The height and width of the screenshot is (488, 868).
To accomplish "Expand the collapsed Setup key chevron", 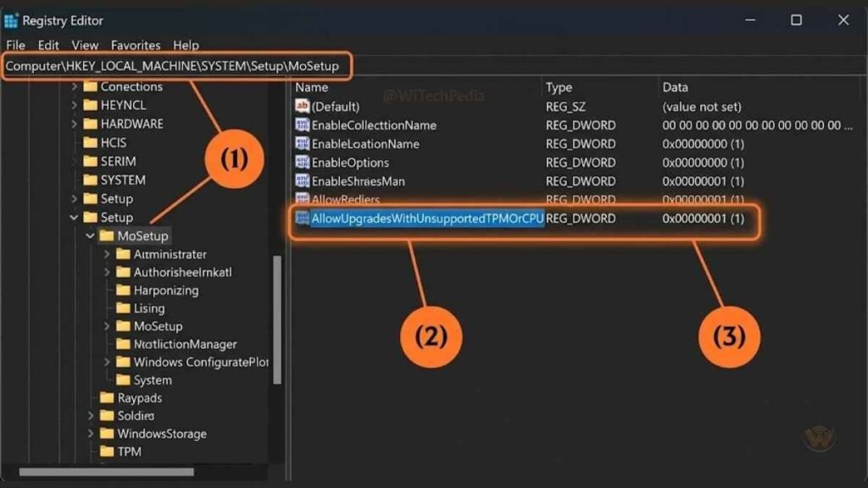I will click(75, 198).
